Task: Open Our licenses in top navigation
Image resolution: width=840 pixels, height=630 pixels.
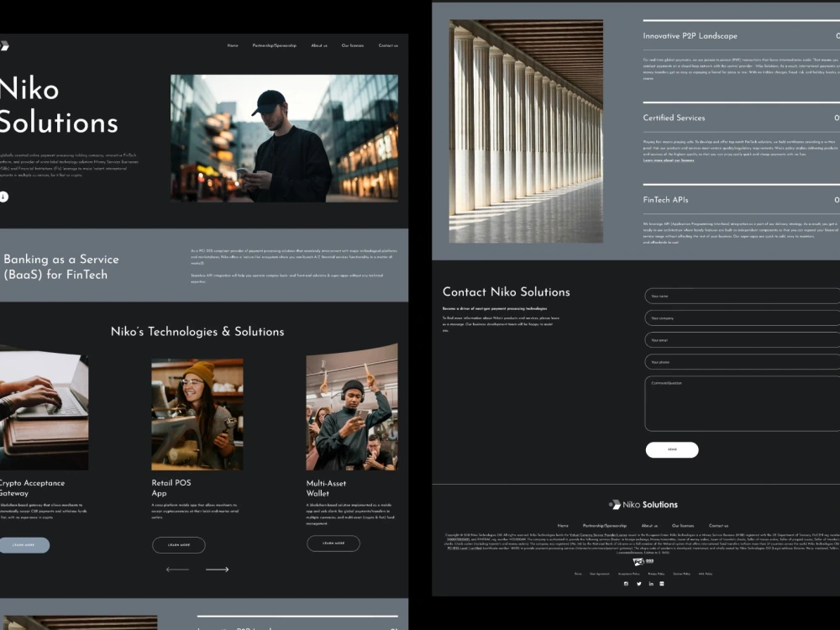Action: [353, 45]
